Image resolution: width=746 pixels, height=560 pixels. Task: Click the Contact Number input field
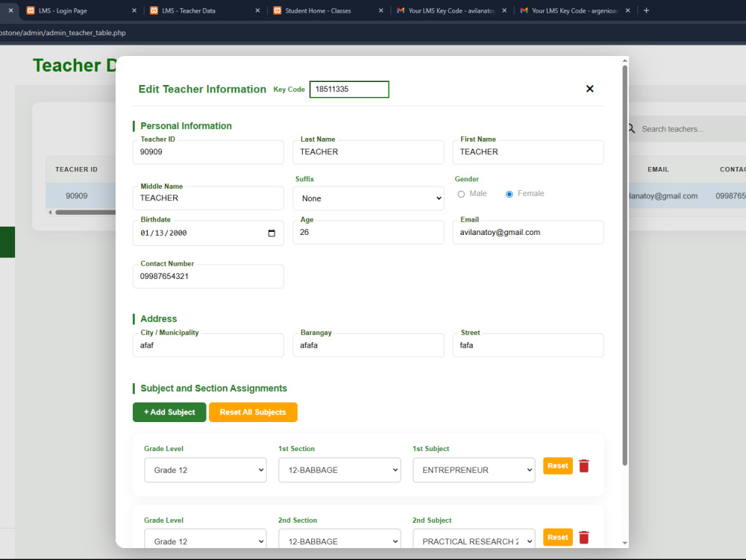coord(208,276)
